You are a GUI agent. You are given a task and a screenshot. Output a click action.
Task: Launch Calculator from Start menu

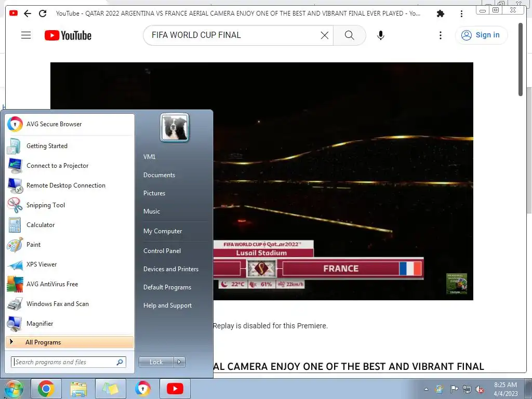[70, 224]
